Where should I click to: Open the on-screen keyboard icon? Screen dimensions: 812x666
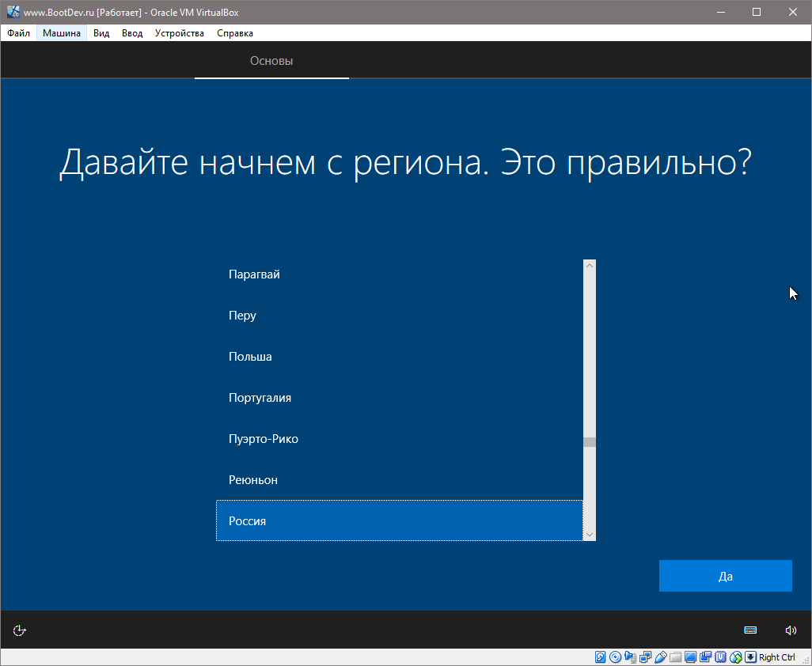[x=750, y=630]
